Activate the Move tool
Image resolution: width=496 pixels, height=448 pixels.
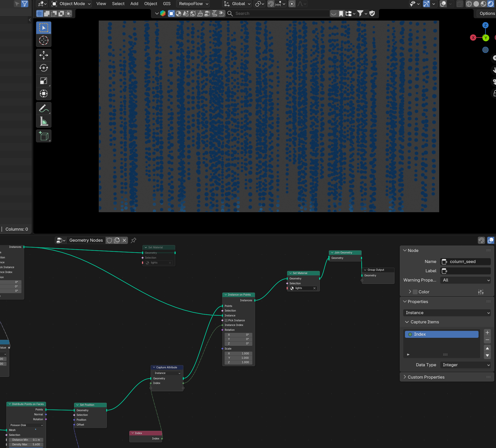(x=43, y=55)
